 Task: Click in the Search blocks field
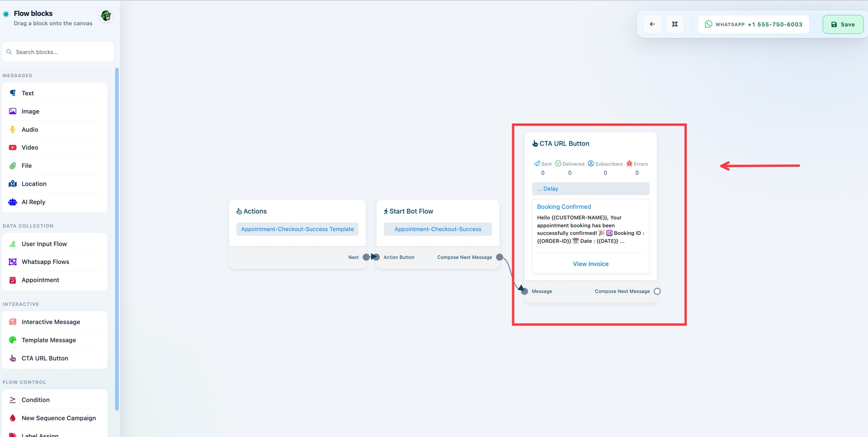pyautogui.click(x=58, y=52)
